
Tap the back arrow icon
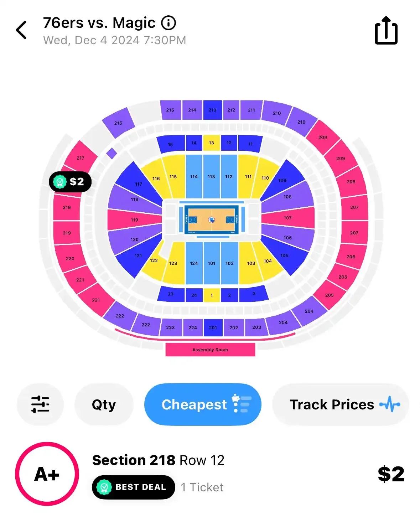click(21, 30)
